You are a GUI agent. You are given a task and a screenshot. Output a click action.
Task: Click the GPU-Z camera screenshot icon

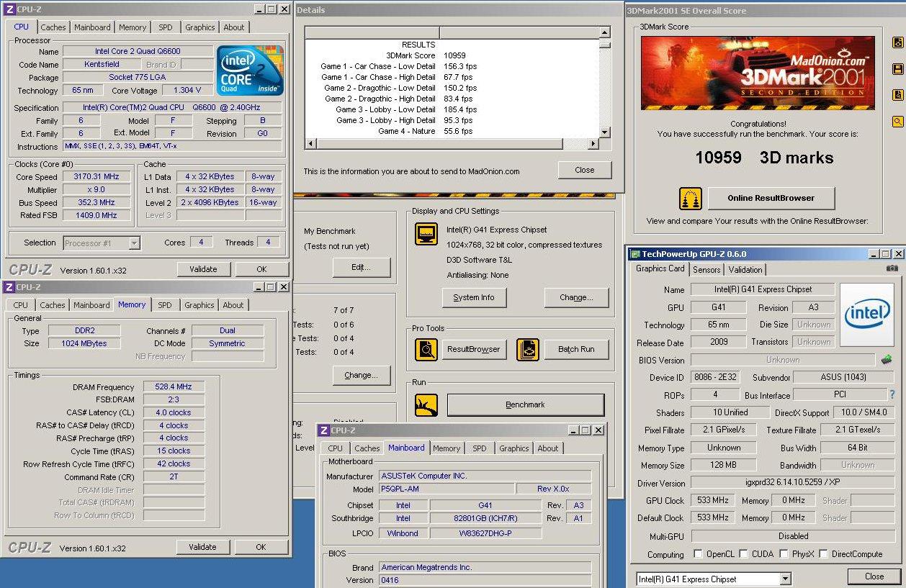892,268
